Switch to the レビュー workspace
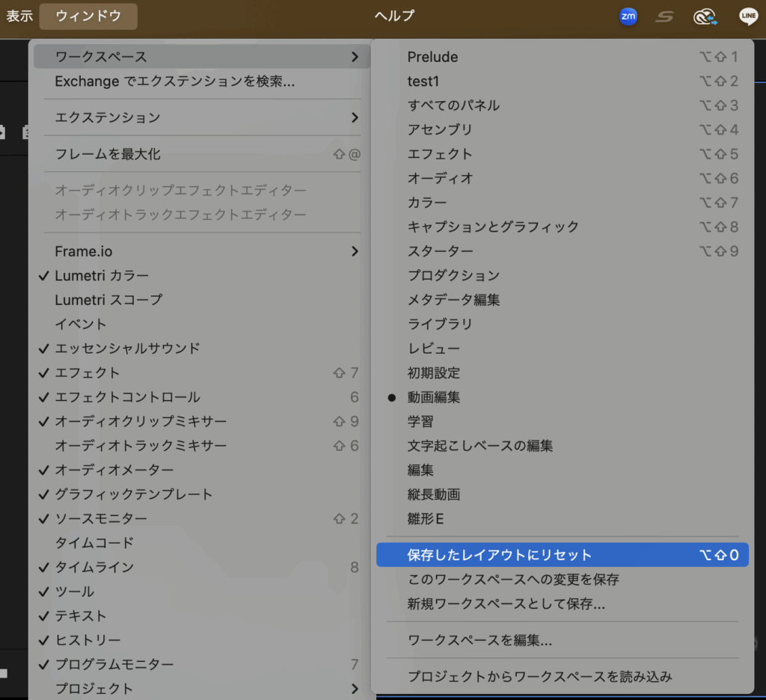Screen dimensions: 766x700 563,349
